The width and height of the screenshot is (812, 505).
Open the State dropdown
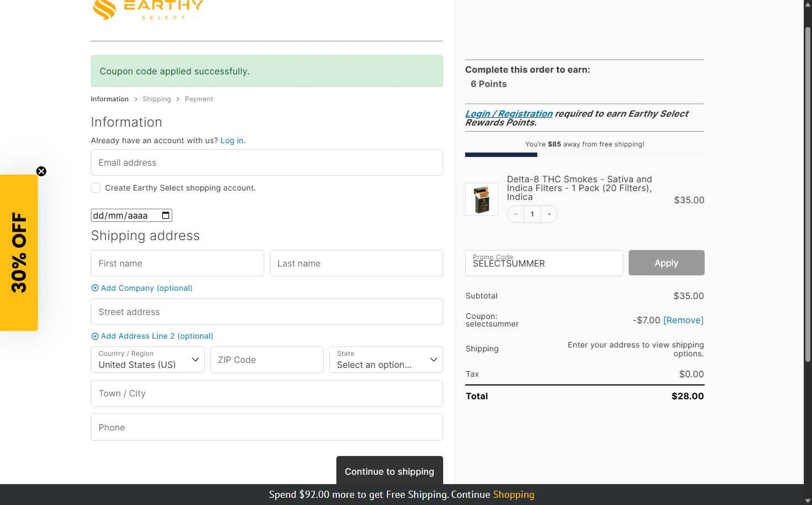tap(386, 360)
